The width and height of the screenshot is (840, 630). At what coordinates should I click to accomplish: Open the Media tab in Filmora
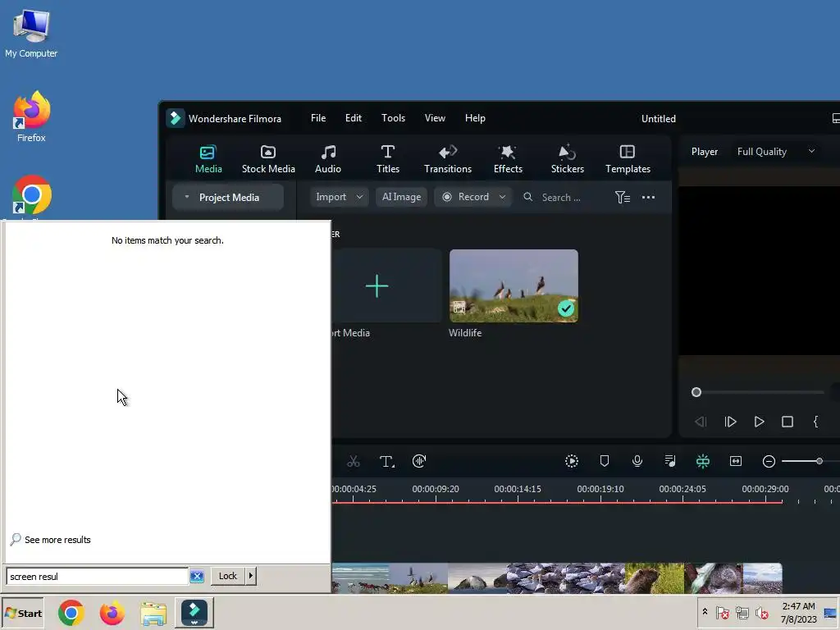[208, 159]
